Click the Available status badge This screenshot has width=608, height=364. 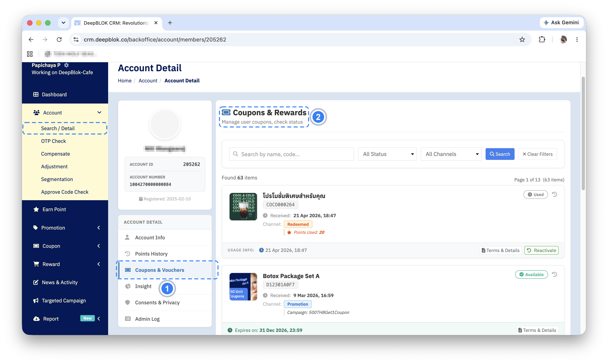(x=531, y=275)
